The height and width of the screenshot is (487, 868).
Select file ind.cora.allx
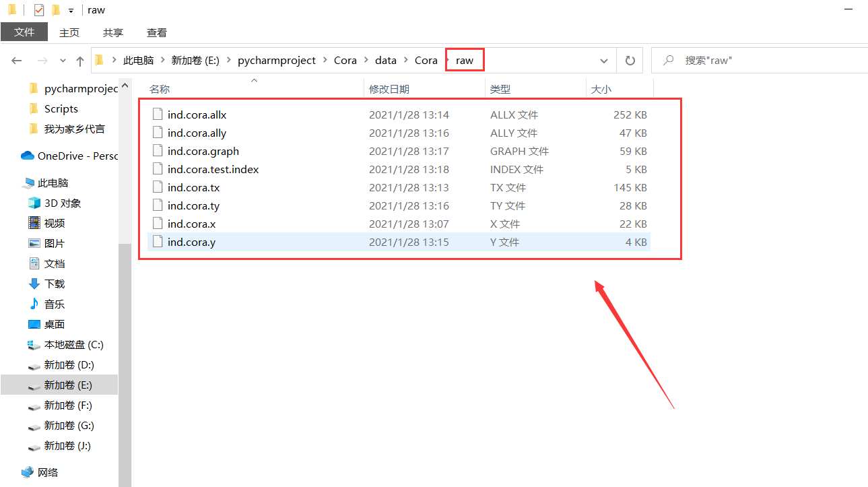(197, 115)
